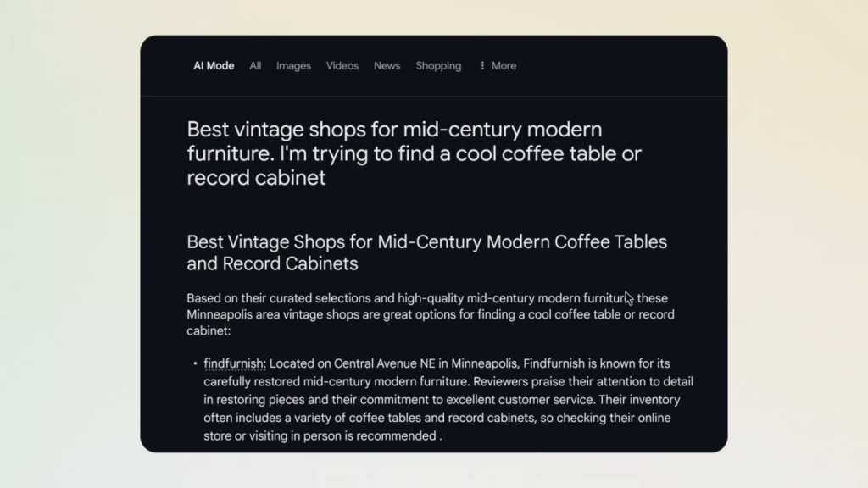Viewport: 868px width, 488px height.
Task: Click the divider line beneath the search tabs
Action: pyautogui.click(x=434, y=97)
